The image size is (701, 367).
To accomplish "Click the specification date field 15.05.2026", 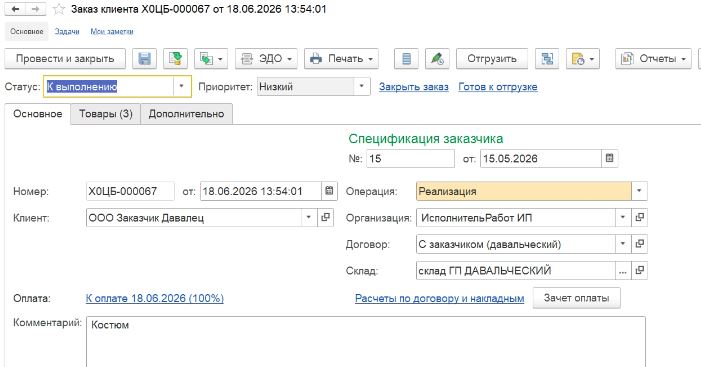I will coord(541,159).
